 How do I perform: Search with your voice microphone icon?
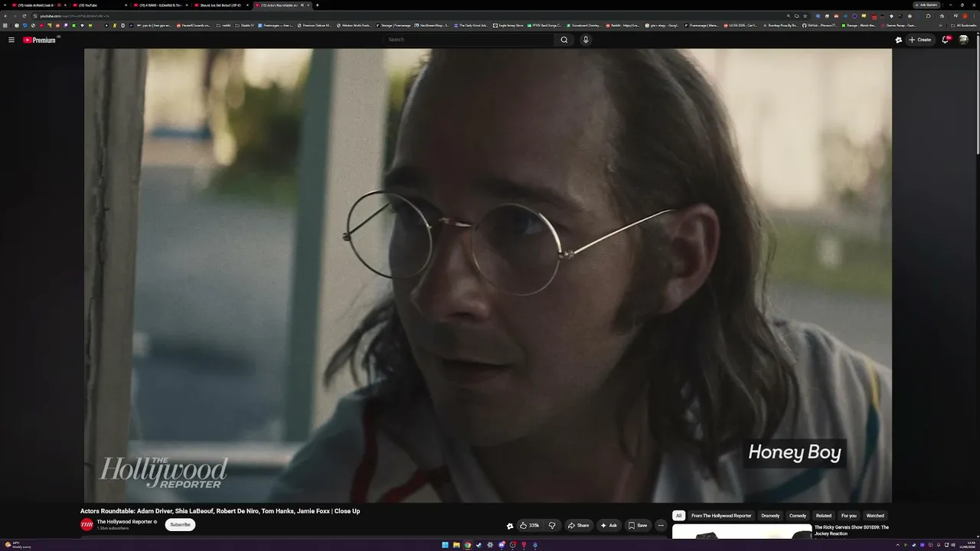(x=586, y=40)
